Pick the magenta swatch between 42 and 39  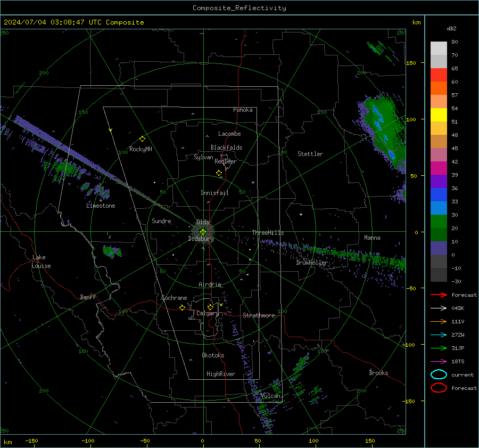[x=439, y=168]
